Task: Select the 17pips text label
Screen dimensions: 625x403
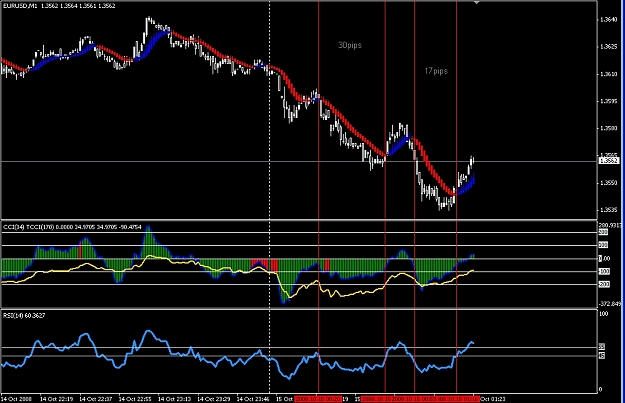Action: 436,71
